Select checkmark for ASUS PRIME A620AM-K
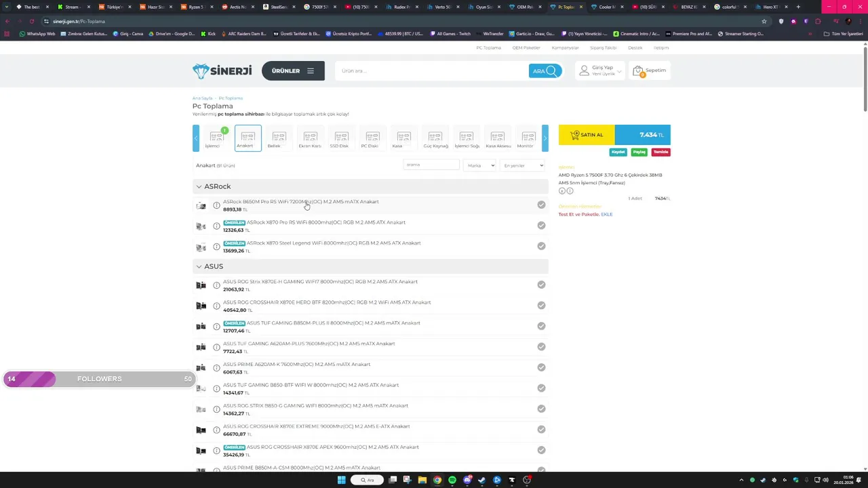868x488 pixels. click(x=541, y=367)
